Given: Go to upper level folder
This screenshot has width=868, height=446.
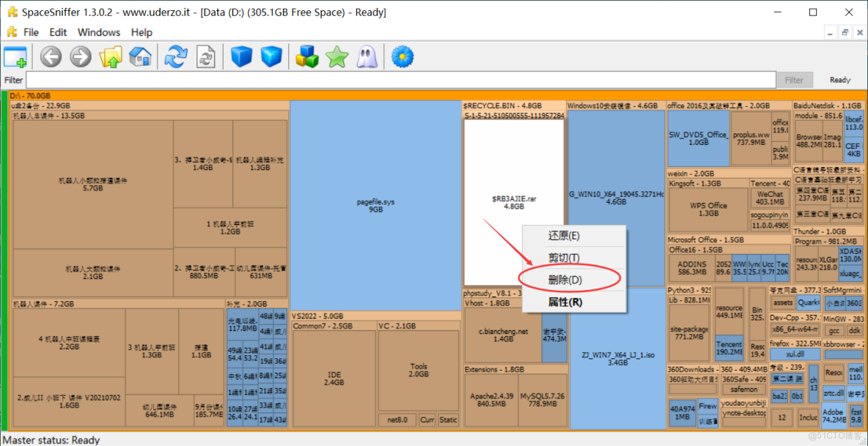Looking at the screenshot, I should click(x=110, y=56).
